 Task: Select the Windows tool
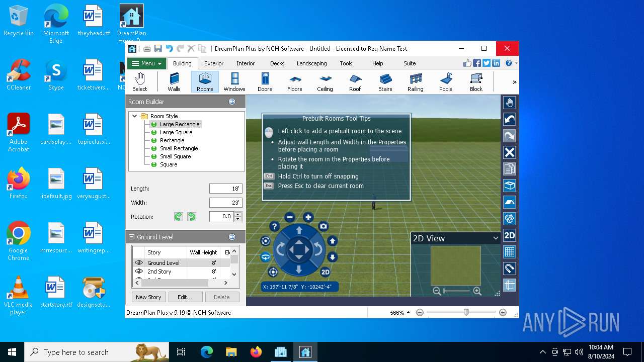tap(234, 82)
